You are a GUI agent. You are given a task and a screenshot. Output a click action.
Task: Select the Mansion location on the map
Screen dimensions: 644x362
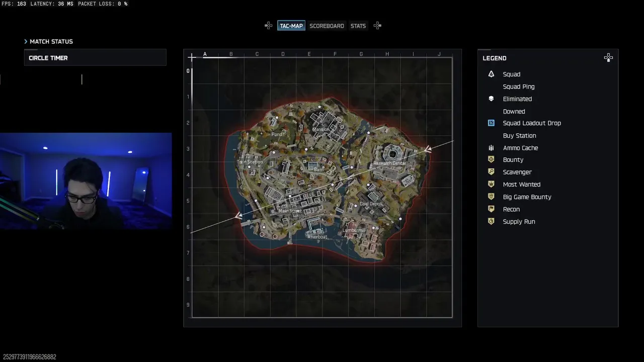(320, 129)
